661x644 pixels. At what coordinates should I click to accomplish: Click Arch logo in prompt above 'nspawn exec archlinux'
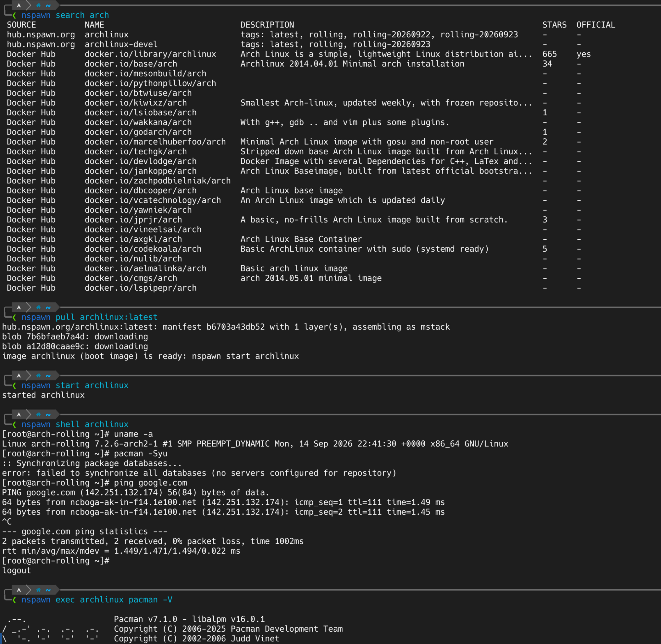[19, 590]
